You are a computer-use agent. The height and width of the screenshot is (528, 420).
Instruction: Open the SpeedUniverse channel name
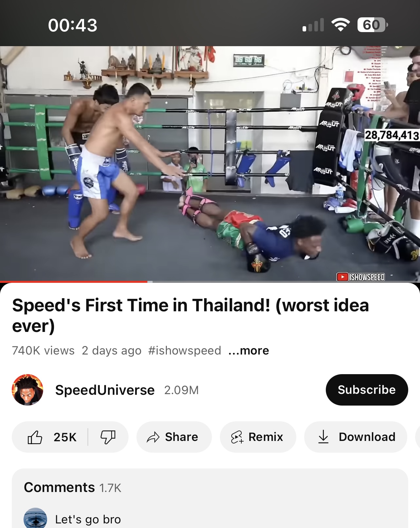tap(105, 390)
